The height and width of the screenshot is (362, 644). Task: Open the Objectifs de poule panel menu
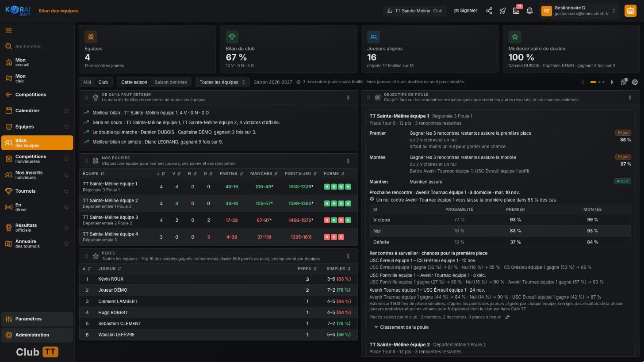[630, 98]
